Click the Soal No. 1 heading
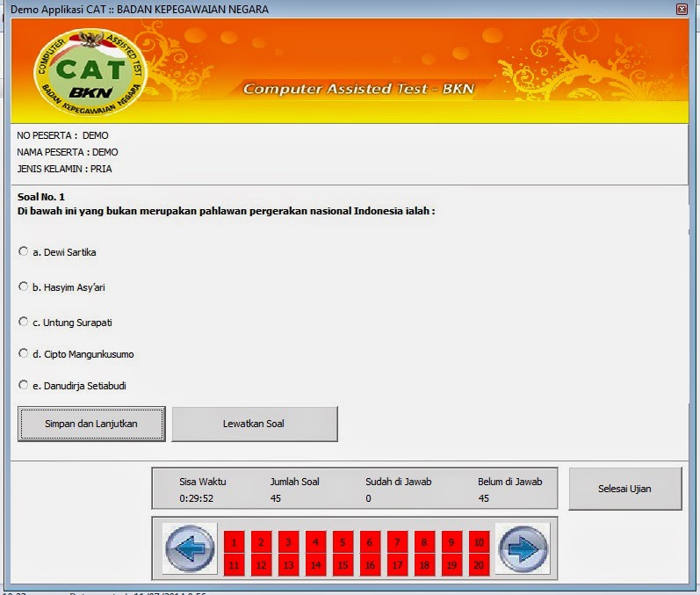Image resolution: width=700 pixels, height=595 pixels. click(41, 197)
